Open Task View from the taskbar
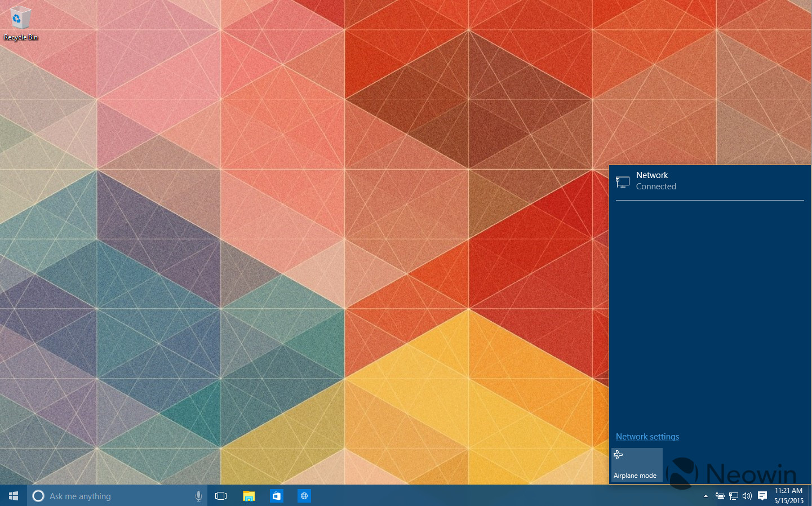812x506 pixels. [x=221, y=496]
